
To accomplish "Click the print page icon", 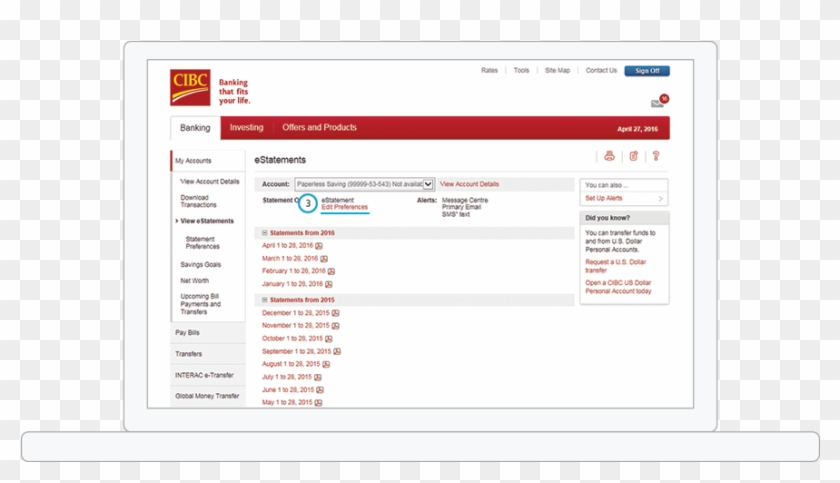I will pos(609,156).
